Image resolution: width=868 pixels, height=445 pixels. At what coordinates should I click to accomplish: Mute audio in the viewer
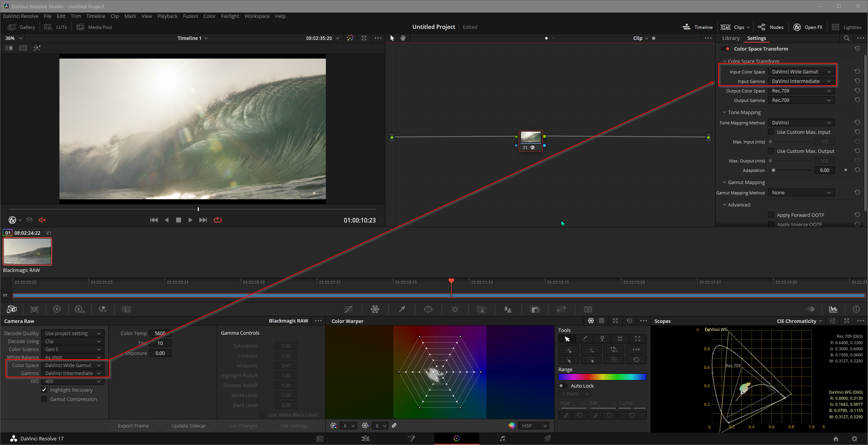tap(42, 220)
